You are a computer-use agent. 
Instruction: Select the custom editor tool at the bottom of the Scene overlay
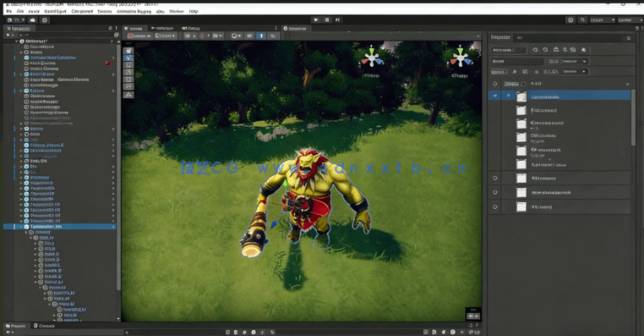coord(128,95)
